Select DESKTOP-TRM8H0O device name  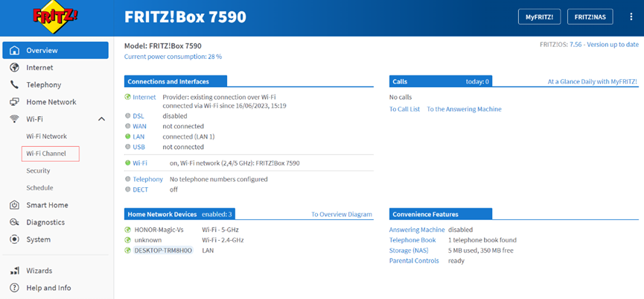(x=163, y=250)
